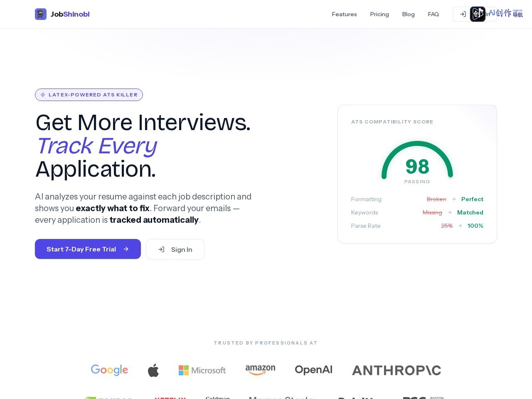Go to the Blog page
This screenshot has width=532, height=399.
click(408, 14)
